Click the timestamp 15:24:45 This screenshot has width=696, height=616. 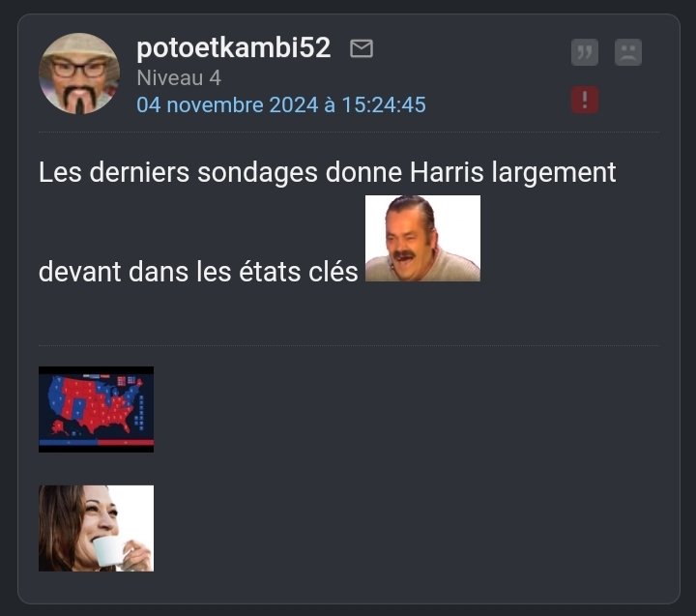coord(384,104)
